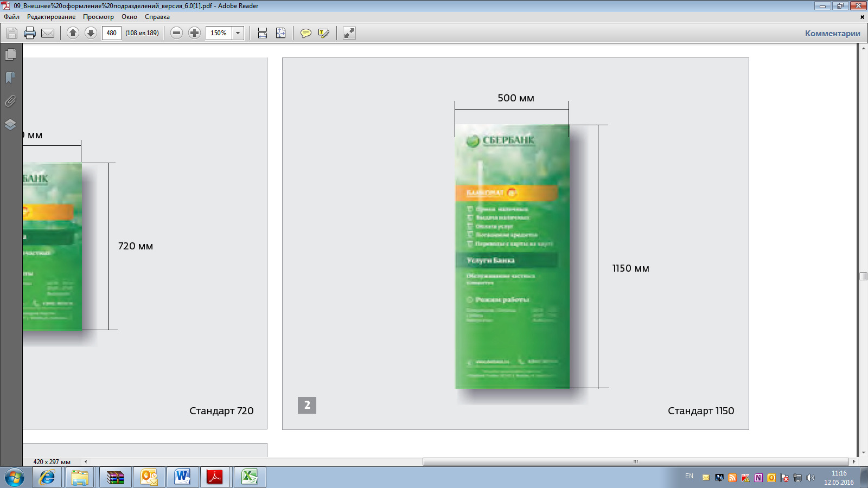Zoom out with the minus button
Image resolution: width=868 pixels, height=488 pixels.
tap(176, 33)
